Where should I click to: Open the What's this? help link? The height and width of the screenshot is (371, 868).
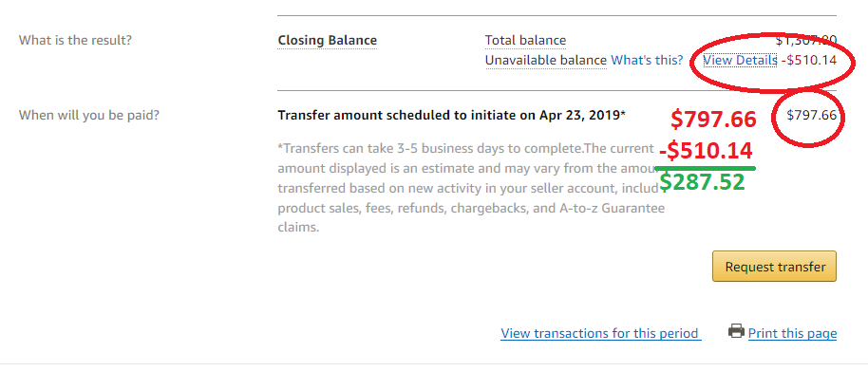tap(647, 61)
